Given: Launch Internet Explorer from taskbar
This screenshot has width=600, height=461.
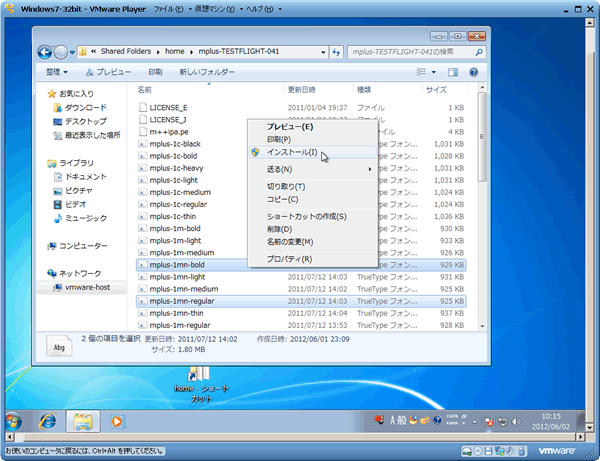Looking at the screenshot, I should pos(48,421).
